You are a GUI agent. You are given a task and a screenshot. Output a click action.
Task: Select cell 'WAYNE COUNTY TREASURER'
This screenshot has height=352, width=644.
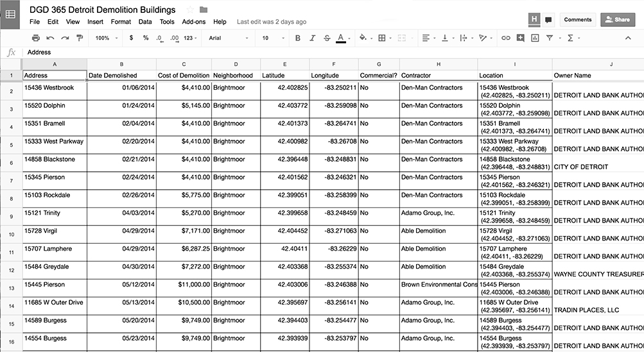[x=598, y=271]
